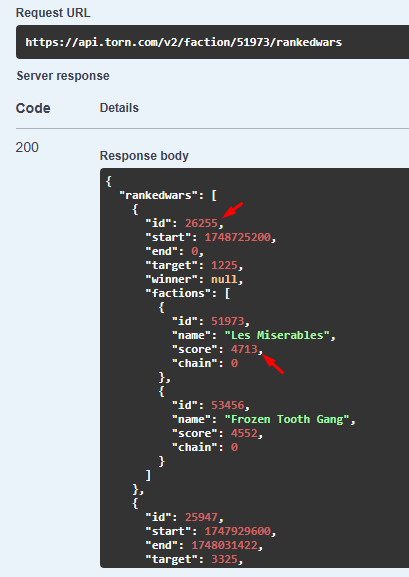Image resolution: width=409 pixels, height=577 pixels.
Task: Select the score value 4552
Action: [x=244, y=433]
